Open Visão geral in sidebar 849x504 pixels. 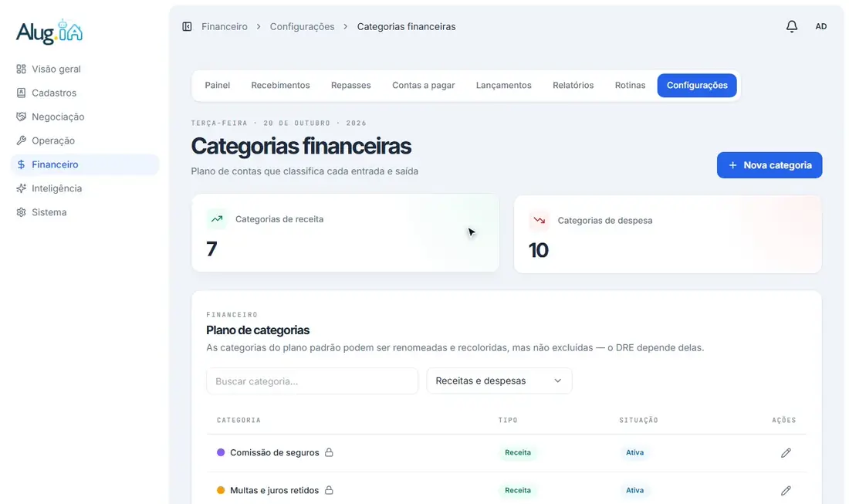(x=84, y=69)
